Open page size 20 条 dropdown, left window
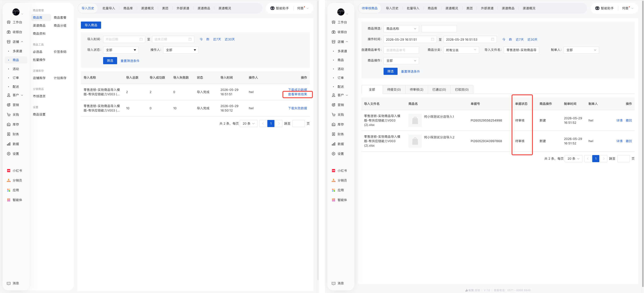 point(248,124)
